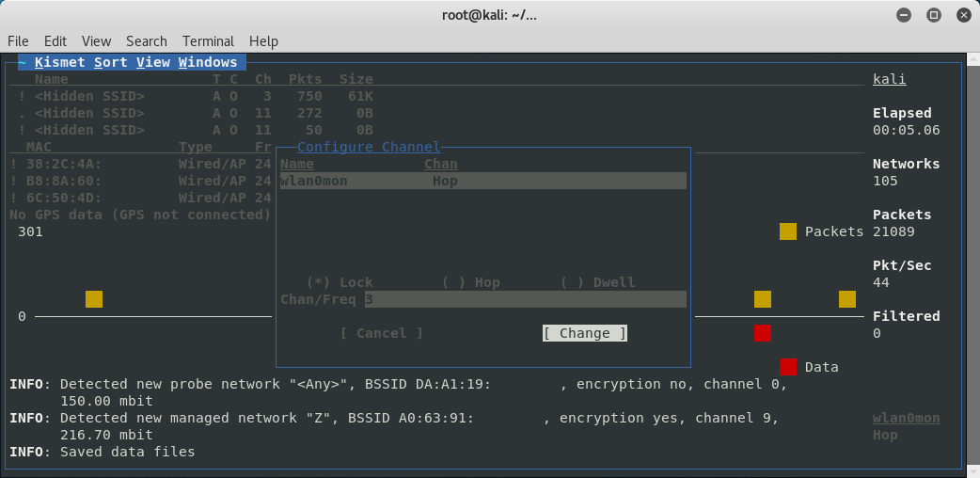Click the Networks count 105
Image resolution: width=980 pixels, height=478 pixels.
click(x=885, y=181)
